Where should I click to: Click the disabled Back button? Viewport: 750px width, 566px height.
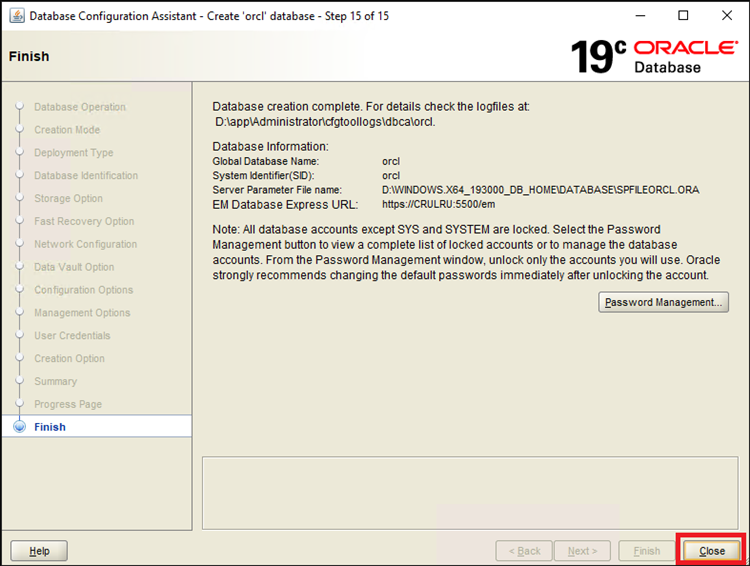point(524,551)
